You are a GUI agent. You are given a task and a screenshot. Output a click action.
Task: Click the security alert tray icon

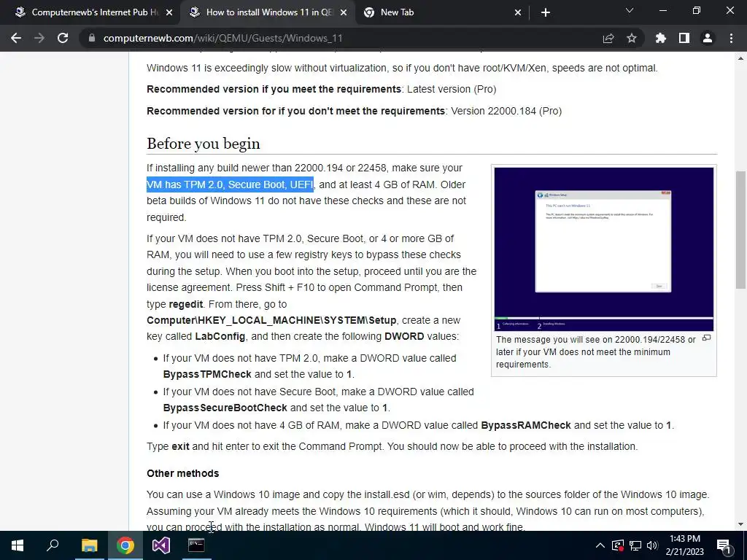pos(617,545)
